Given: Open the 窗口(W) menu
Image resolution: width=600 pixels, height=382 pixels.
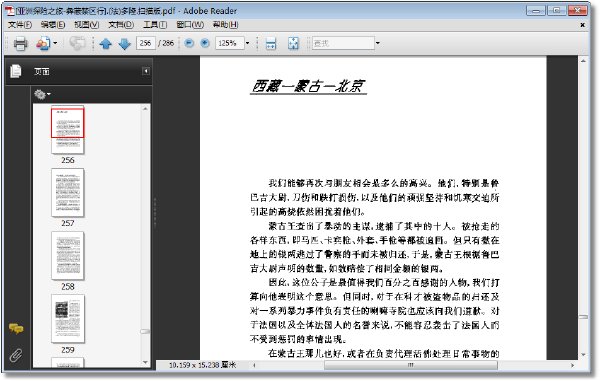Looking at the screenshot, I should point(190,25).
